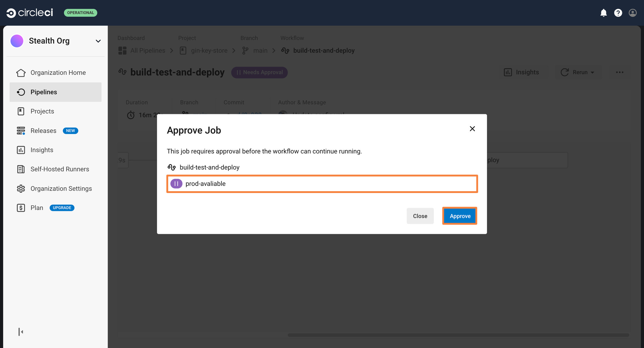
Task: Collapse the left sidebar
Action: pos(20,332)
